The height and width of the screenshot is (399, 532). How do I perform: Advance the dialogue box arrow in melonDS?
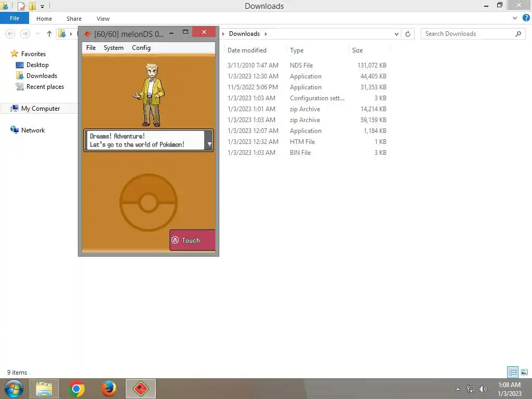coord(209,144)
